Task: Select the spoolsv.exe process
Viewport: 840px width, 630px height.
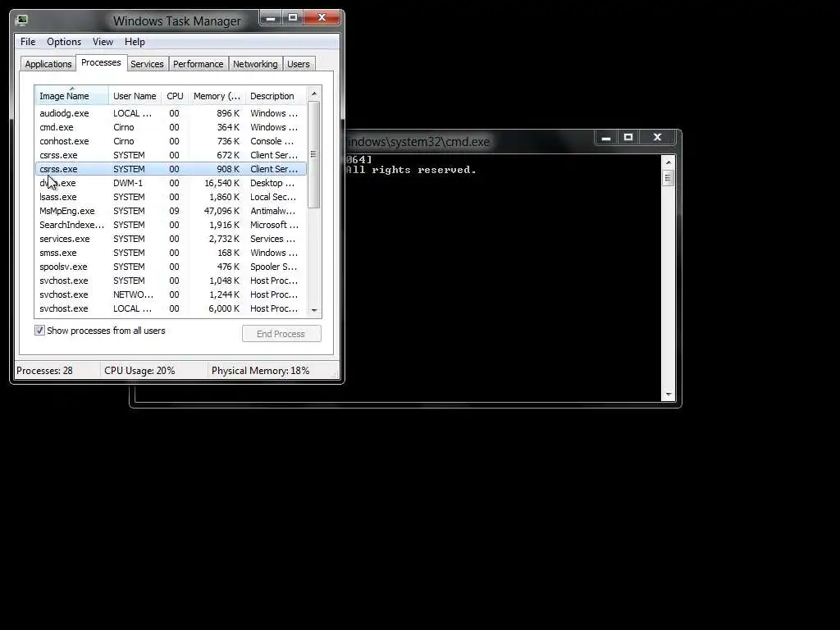Action: tap(171, 267)
